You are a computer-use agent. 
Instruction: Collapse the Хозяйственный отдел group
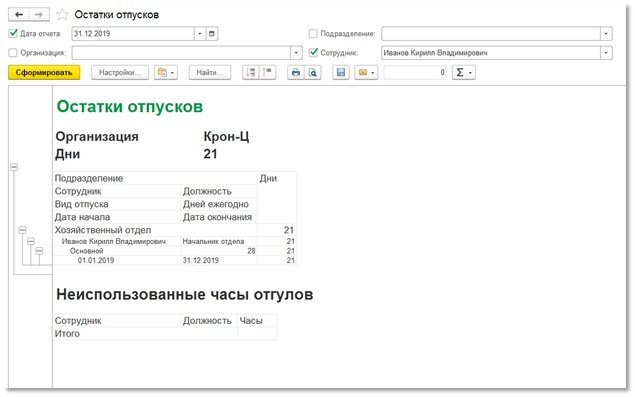23,230
